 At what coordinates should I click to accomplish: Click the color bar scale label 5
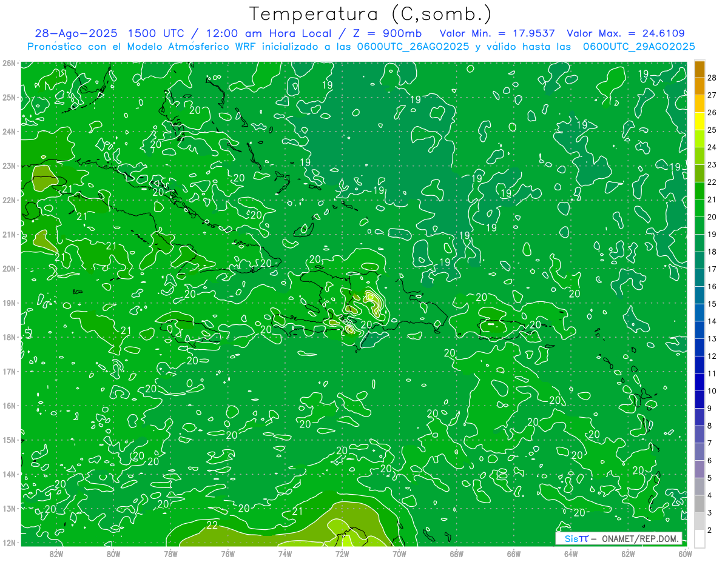[x=710, y=478]
